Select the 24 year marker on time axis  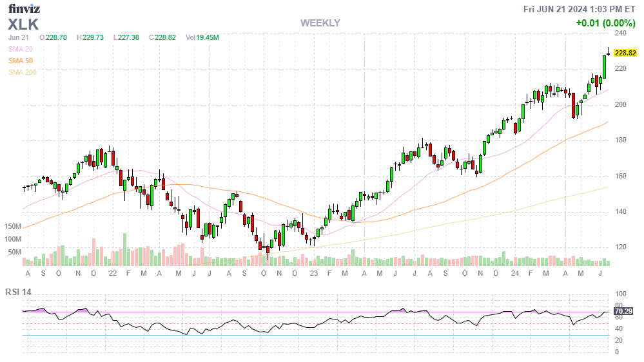click(x=515, y=273)
